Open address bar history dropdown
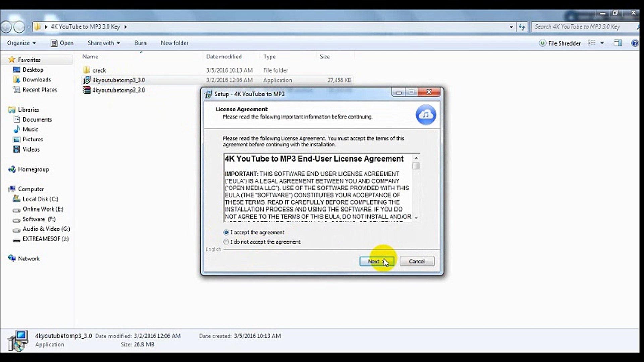Screen dimensions: 644x362 [511, 27]
